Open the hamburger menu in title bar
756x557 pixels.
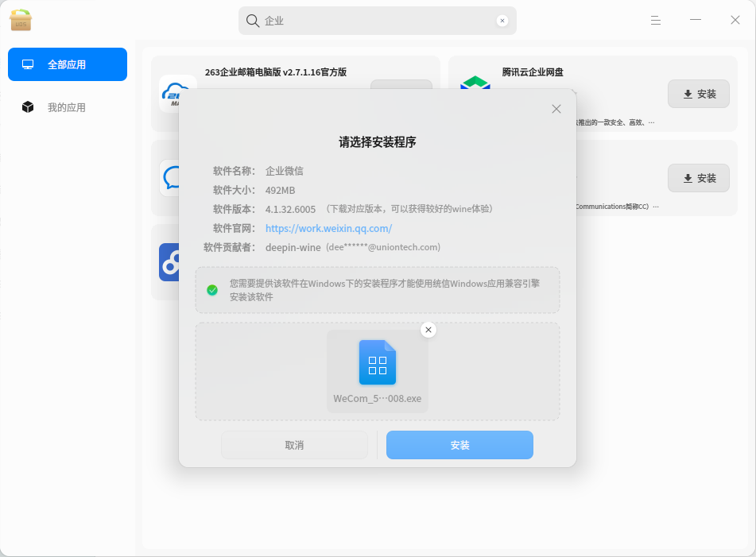click(x=655, y=20)
